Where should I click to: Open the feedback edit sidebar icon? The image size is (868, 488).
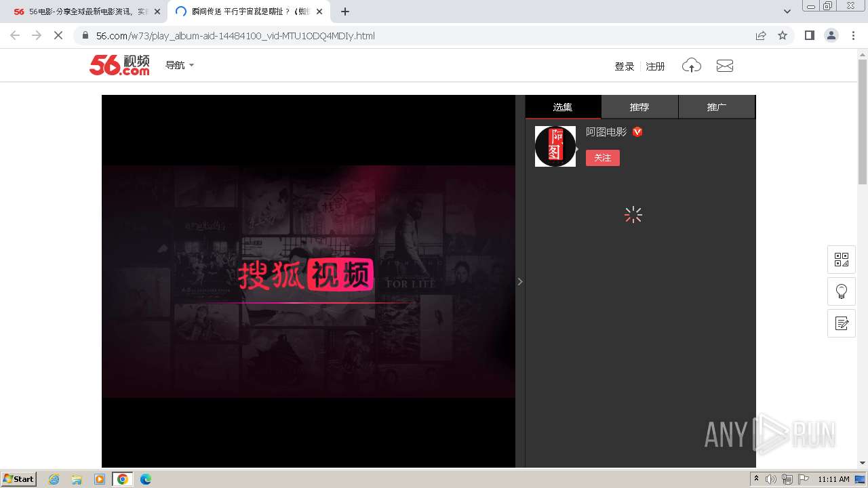(842, 323)
